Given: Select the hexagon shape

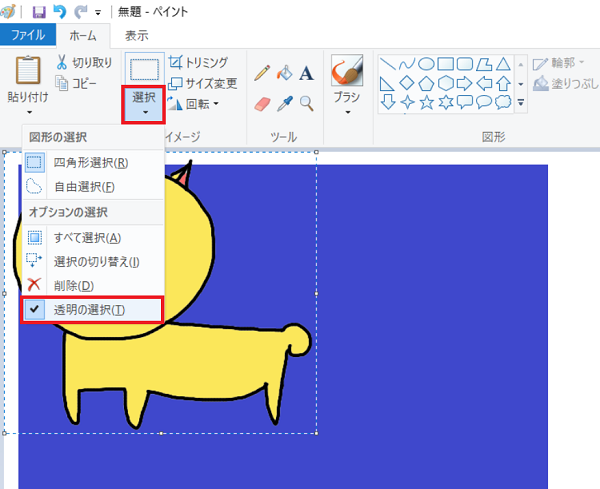Looking at the screenshot, I should tap(446, 83).
